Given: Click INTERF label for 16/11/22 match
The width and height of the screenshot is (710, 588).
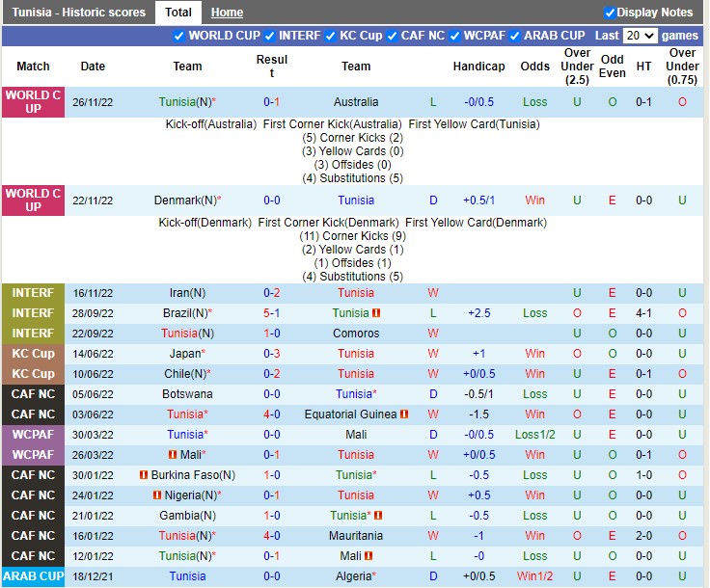Looking at the screenshot, I should [33, 293].
